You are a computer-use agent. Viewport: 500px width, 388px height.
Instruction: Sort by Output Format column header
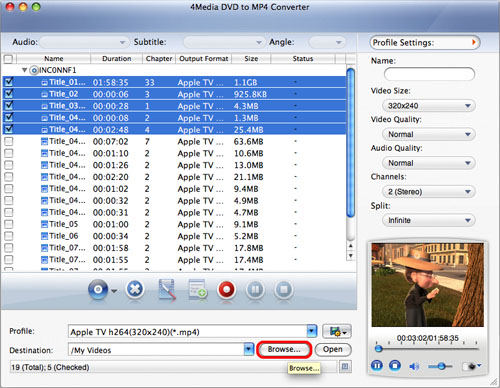click(x=204, y=59)
